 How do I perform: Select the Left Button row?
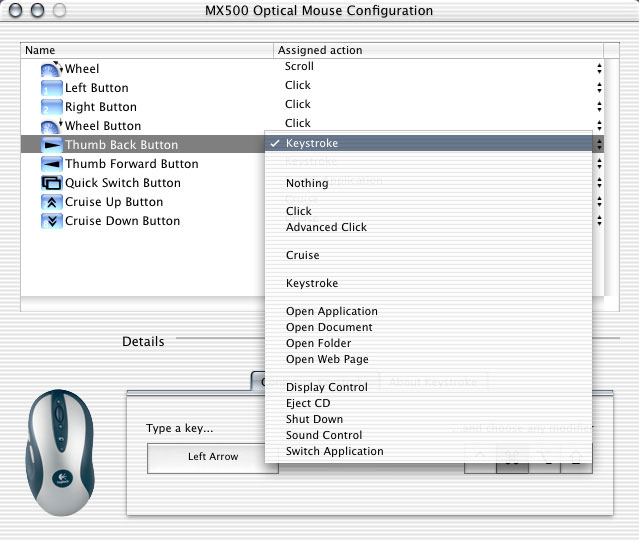pyautogui.click(x=312, y=88)
